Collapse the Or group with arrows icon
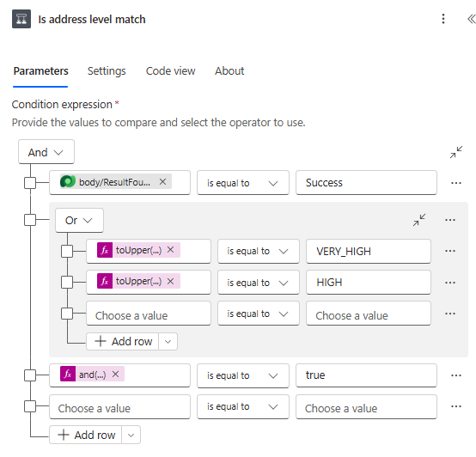476x457 pixels. tap(419, 220)
